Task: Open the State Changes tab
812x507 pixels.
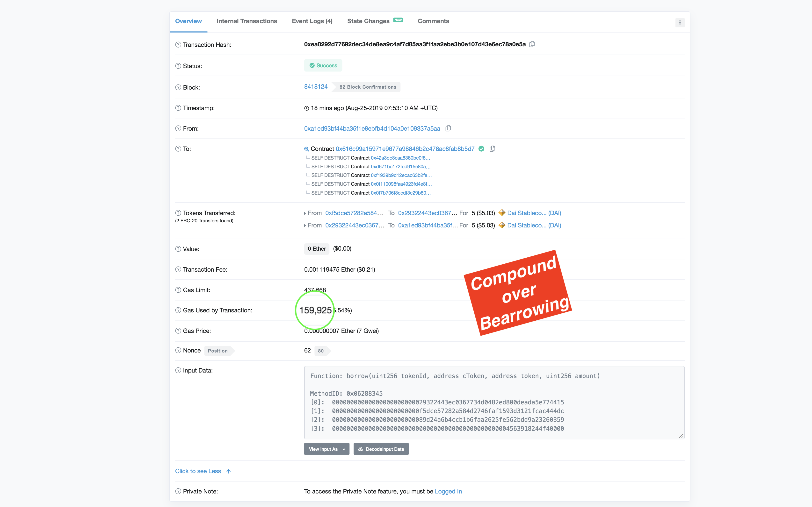Action: coord(368,21)
